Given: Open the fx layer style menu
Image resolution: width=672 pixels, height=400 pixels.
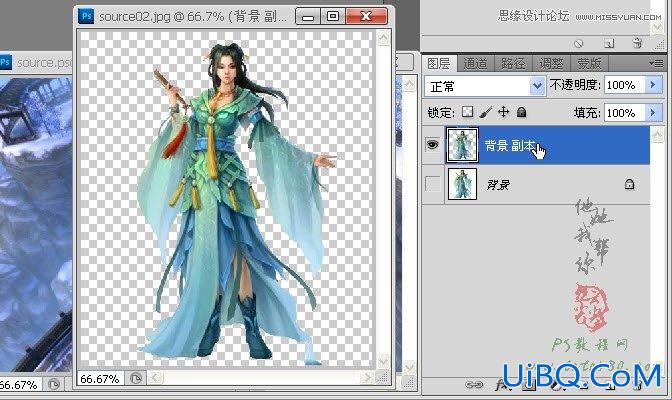Looking at the screenshot, I should (x=501, y=385).
